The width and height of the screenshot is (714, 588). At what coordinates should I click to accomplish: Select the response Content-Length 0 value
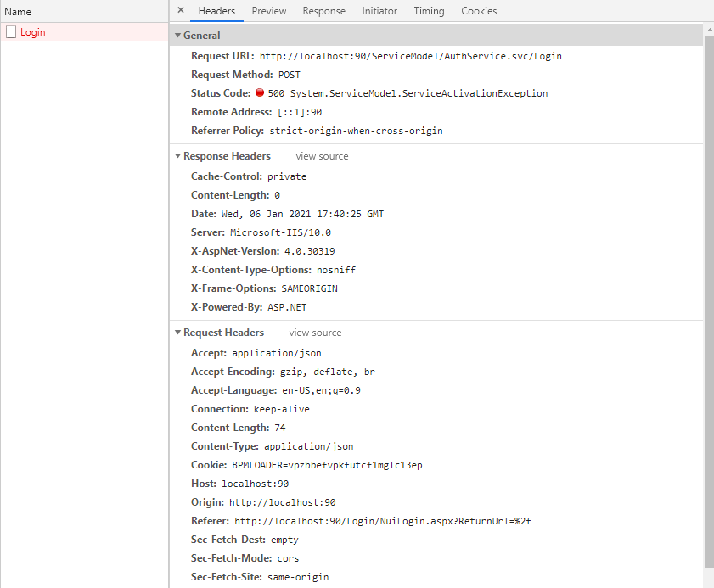tap(277, 196)
